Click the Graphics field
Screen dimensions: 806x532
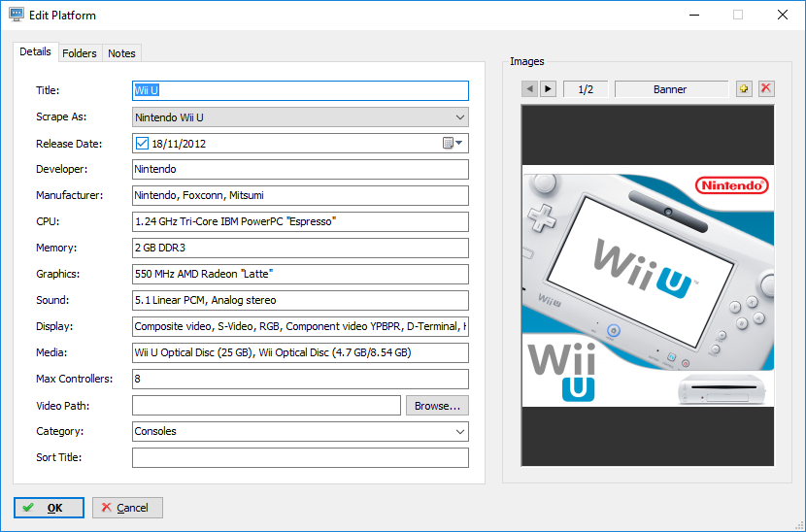coord(300,274)
